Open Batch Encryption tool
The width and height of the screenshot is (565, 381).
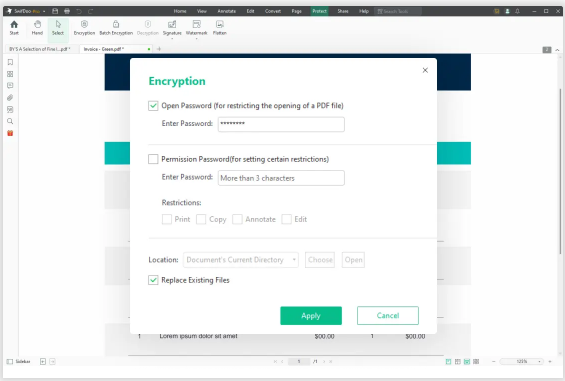(116, 28)
